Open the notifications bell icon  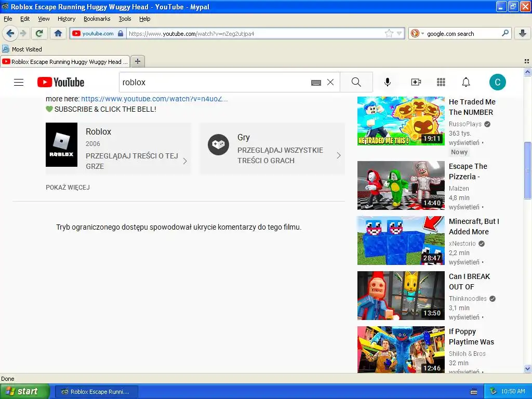click(x=466, y=82)
